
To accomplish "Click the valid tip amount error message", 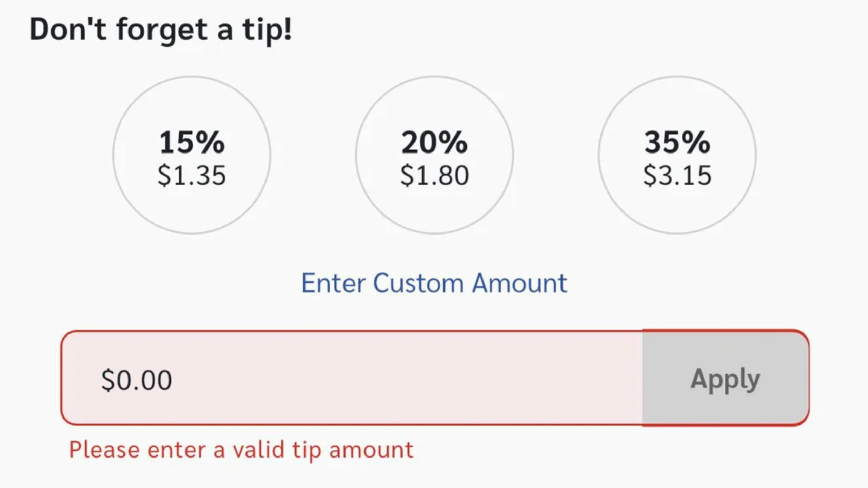I will point(241,450).
